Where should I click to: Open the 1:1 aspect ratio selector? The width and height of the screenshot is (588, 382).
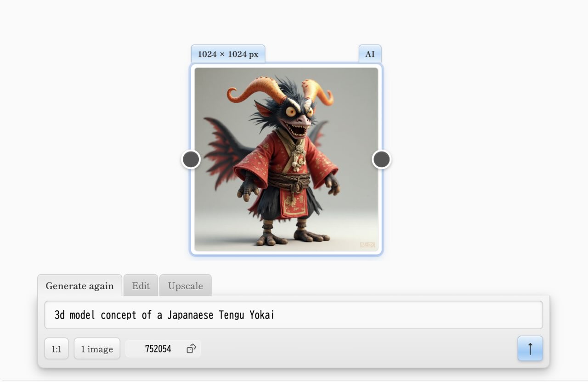coord(56,348)
